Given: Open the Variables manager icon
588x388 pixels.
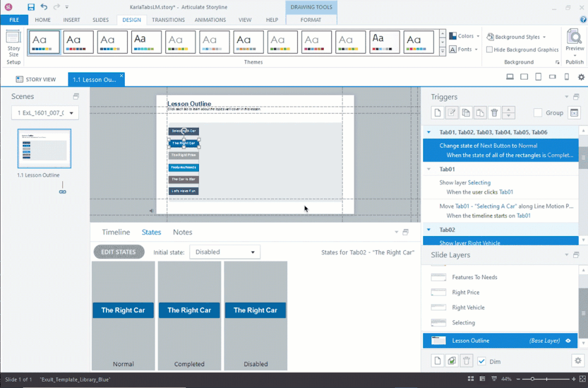Looking at the screenshot, I should 574,113.
